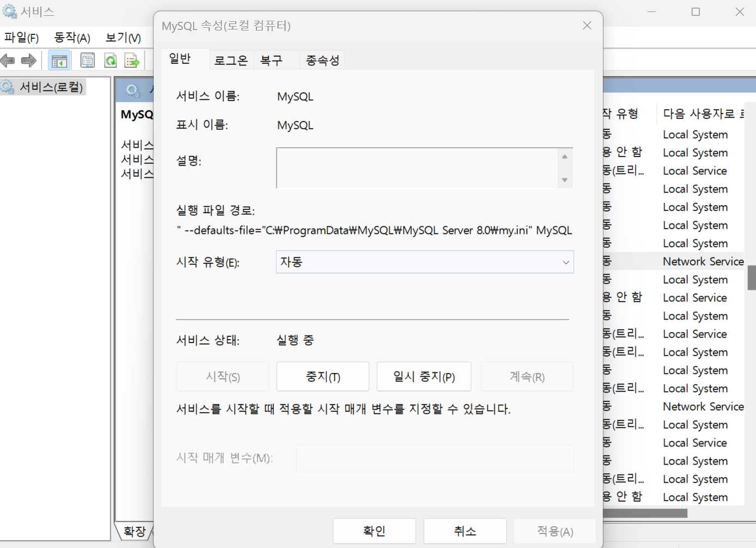756x548 pixels.
Task: Minimize the Services window
Action: [x=651, y=11]
